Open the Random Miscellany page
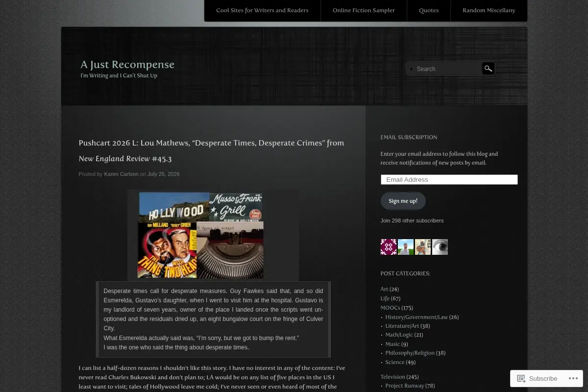 coord(489,10)
